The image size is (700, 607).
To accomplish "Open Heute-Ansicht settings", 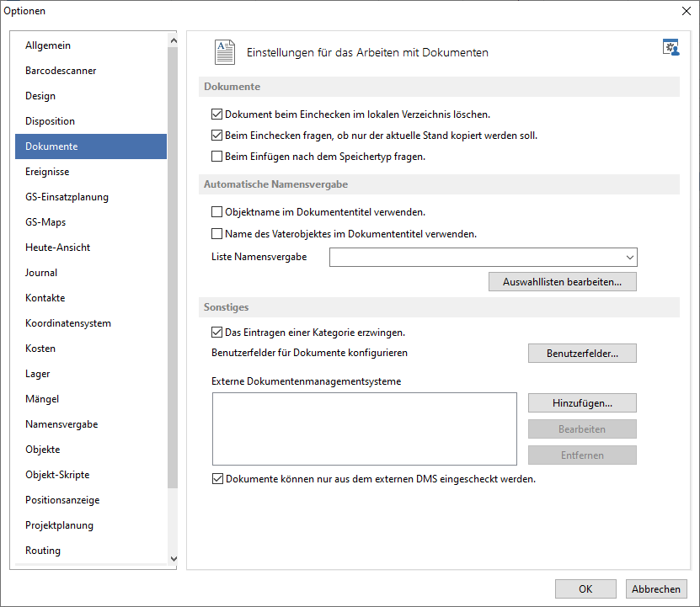I will click(91, 248).
